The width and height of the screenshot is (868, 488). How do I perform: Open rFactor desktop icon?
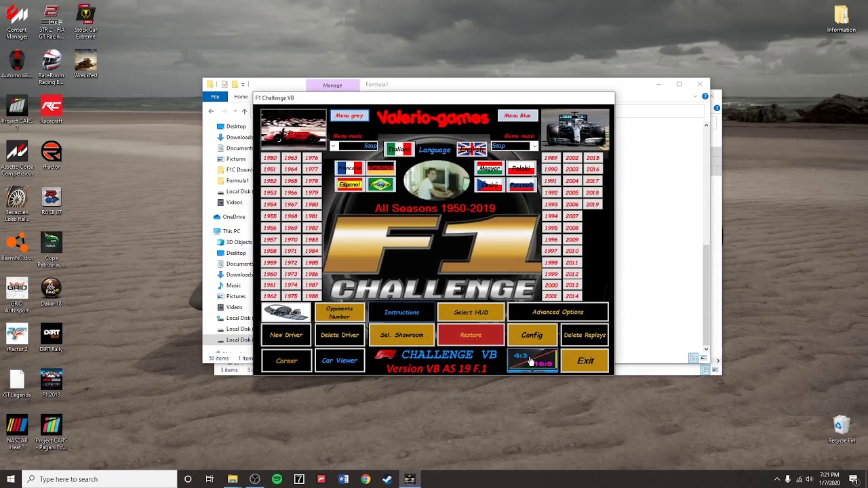point(51,156)
